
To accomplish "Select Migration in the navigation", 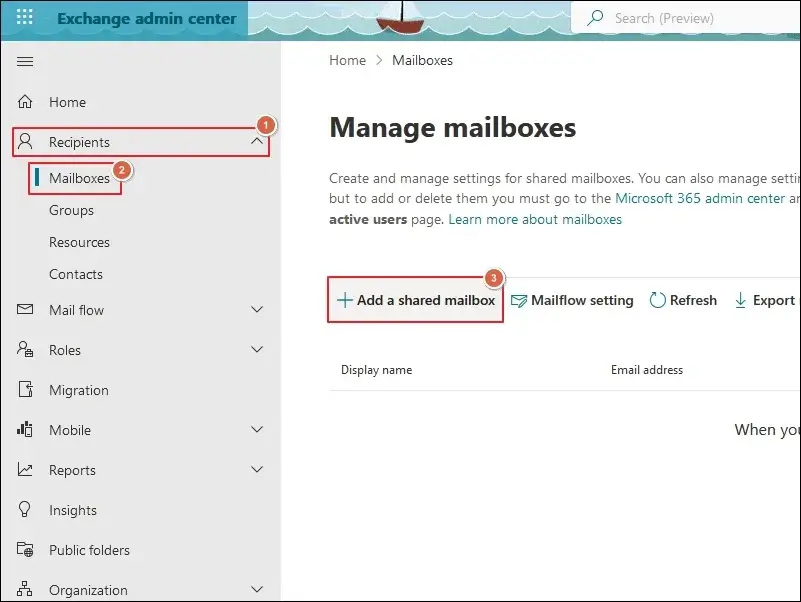I will click(79, 390).
